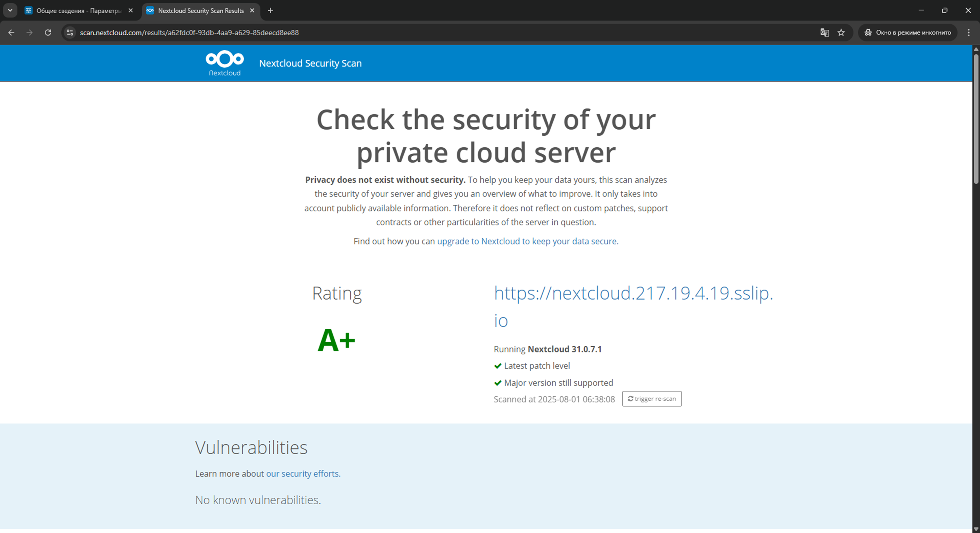Image resolution: width=980 pixels, height=533 pixels.
Task: Go back to the previous page
Action: pyautogui.click(x=11, y=33)
